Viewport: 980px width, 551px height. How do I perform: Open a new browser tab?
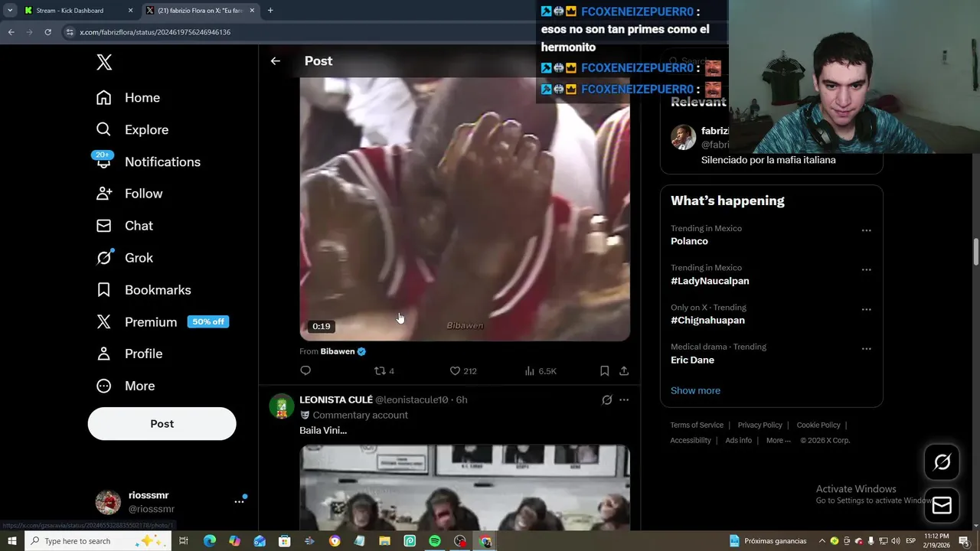[270, 11]
